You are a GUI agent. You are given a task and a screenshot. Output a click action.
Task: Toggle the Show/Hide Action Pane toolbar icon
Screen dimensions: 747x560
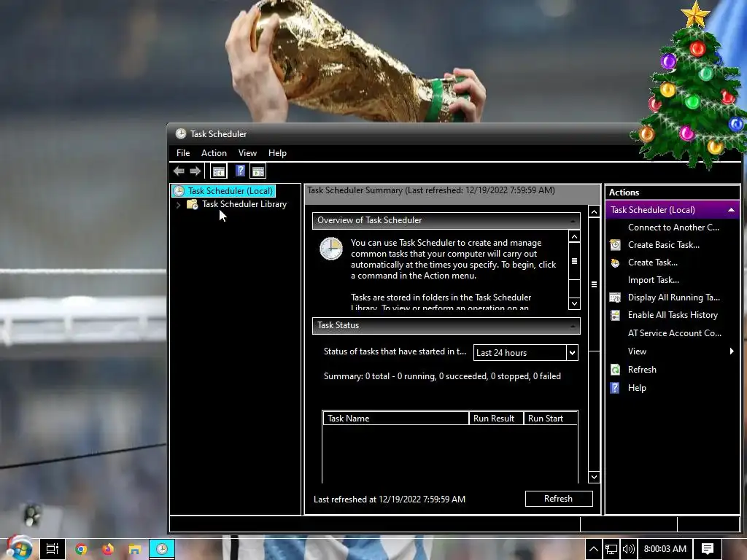(x=258, y=171)
